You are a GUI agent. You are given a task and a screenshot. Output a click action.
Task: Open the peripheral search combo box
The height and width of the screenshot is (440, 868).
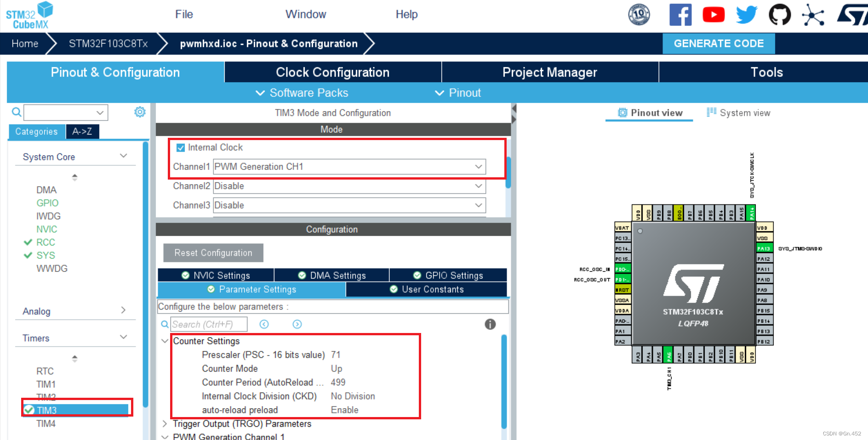click(x=66, y=112)
